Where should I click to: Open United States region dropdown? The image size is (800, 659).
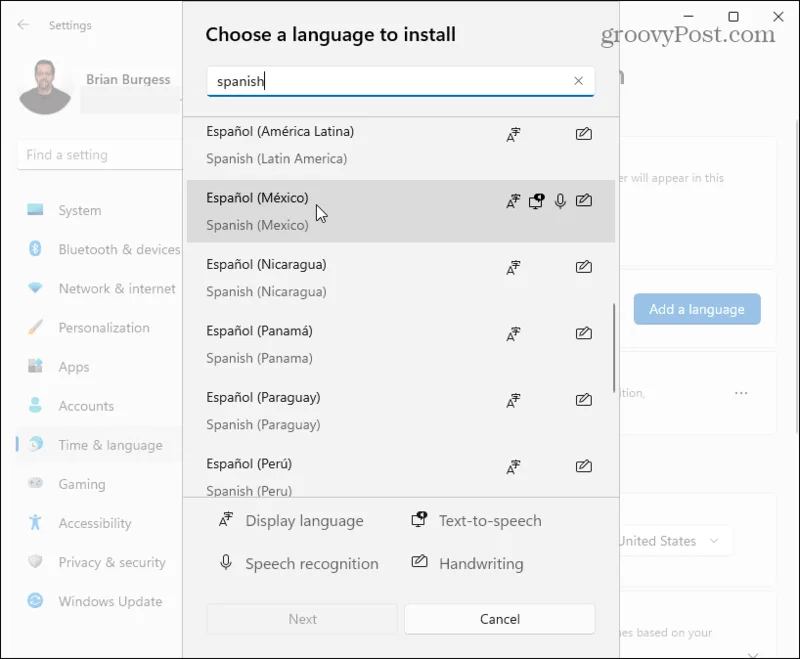click(676, 541)
